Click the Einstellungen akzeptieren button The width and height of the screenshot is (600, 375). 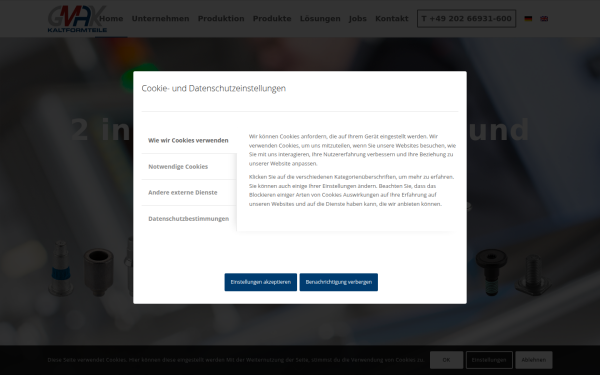pos(261,282)
